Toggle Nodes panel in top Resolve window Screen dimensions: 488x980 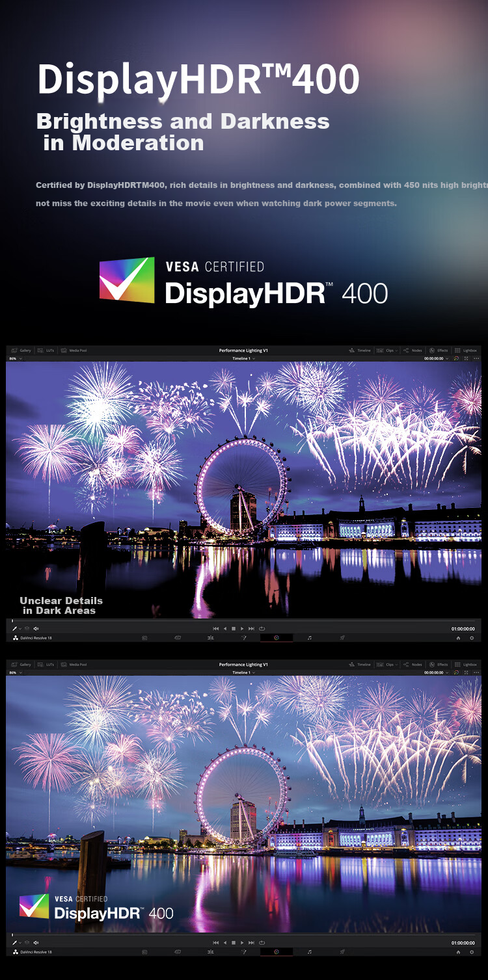click(413, 351)
